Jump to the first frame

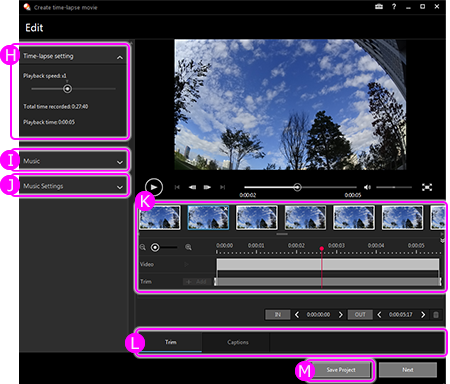(x=177, y=187)
